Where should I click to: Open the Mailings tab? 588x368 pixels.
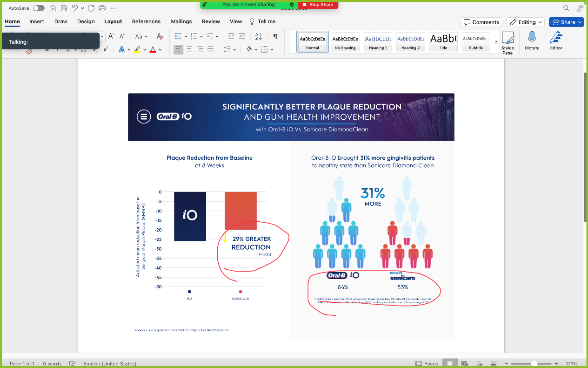(x=181, y=21)
